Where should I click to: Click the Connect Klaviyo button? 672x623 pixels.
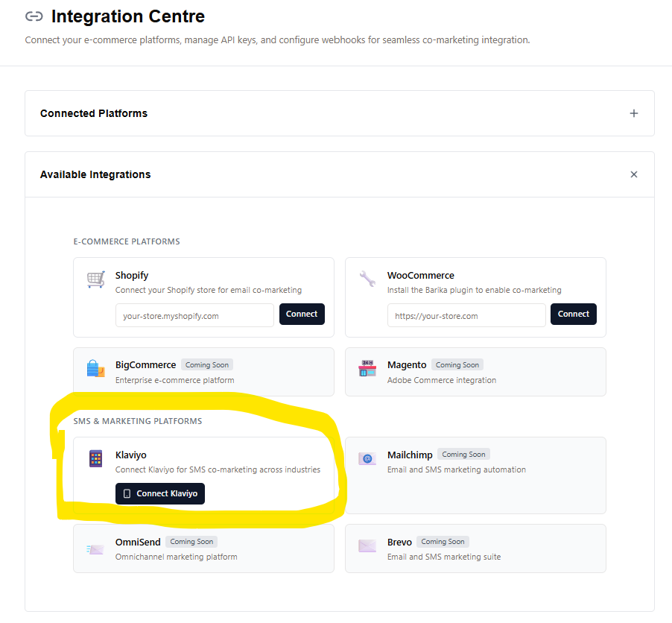click(160, 493)
